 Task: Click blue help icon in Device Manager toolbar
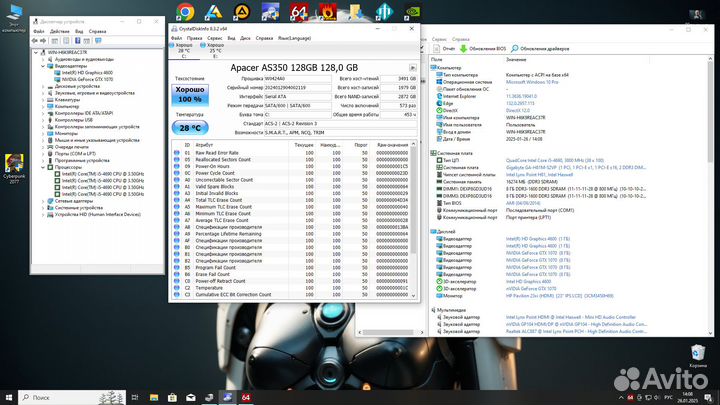coord(77,41)
